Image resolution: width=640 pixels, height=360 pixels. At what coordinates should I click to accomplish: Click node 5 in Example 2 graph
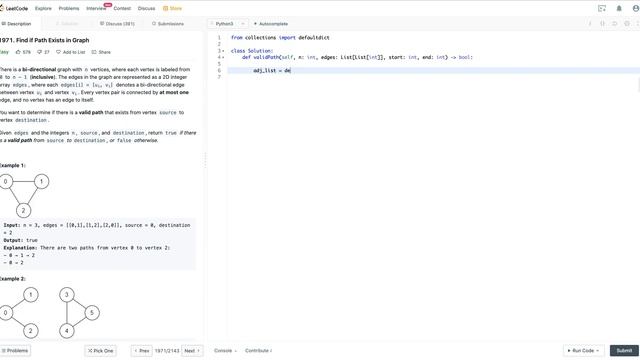pos(92,313)
